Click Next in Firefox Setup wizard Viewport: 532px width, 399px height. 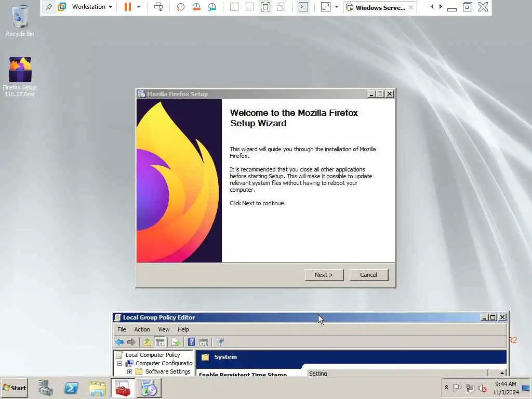pos(324,275)
